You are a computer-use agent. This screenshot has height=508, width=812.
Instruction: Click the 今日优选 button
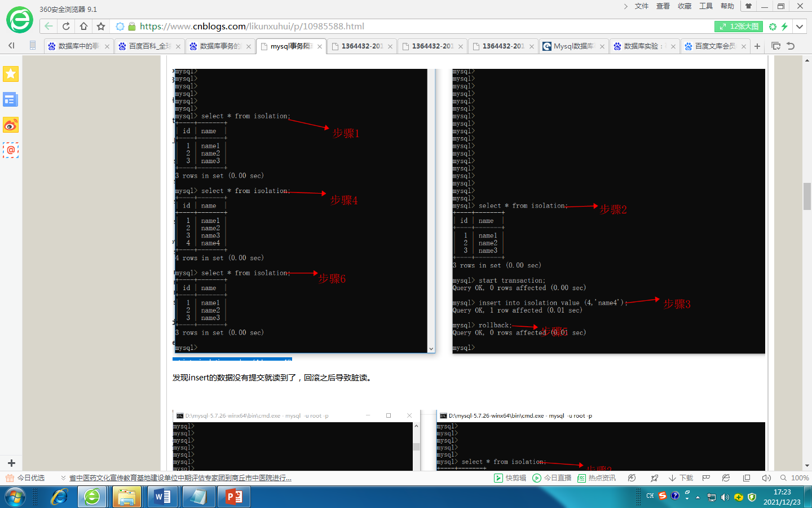click(x=25, y=478)
